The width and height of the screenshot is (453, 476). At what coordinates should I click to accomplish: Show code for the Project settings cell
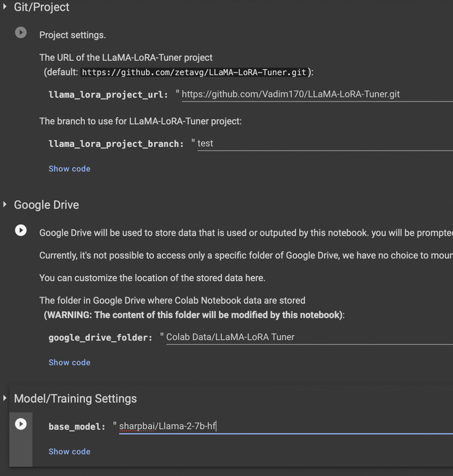click(69, 169)
